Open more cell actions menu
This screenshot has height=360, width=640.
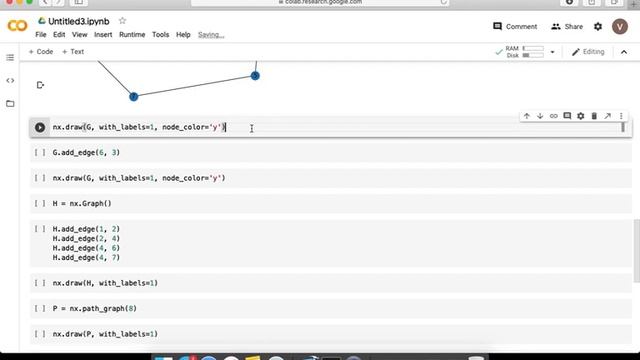621,116
